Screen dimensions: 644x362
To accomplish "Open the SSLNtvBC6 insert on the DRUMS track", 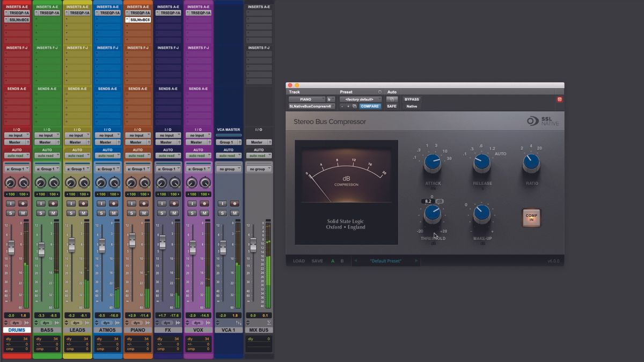I will point(17,19).
